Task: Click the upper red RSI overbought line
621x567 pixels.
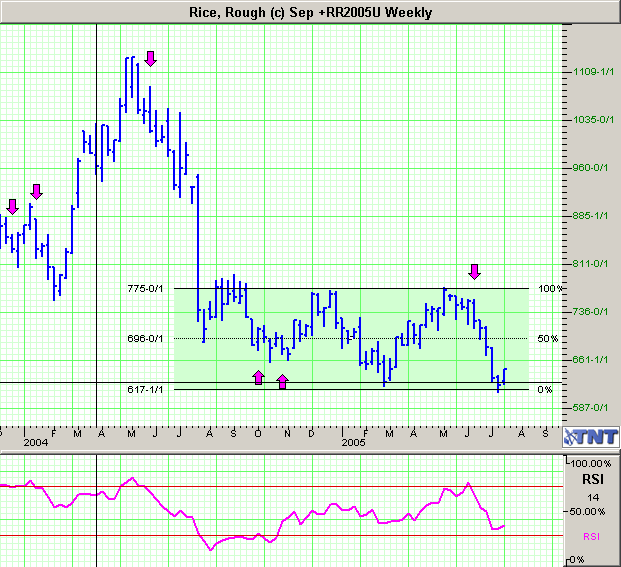Action: click(x=280, y=487)
